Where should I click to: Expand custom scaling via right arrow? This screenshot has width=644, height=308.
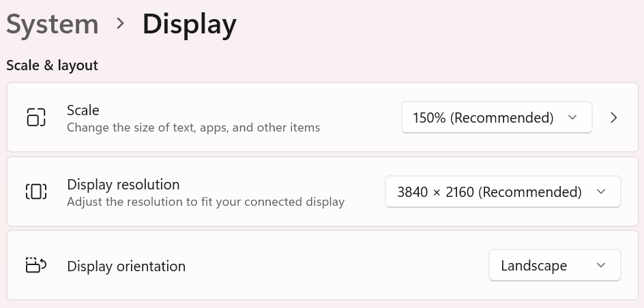point(614,117)
